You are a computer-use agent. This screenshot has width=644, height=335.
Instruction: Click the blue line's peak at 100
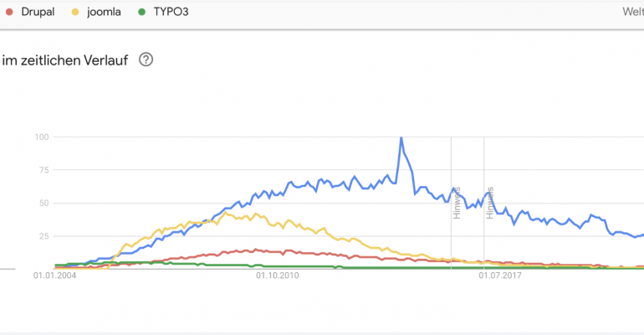[401, 138]
